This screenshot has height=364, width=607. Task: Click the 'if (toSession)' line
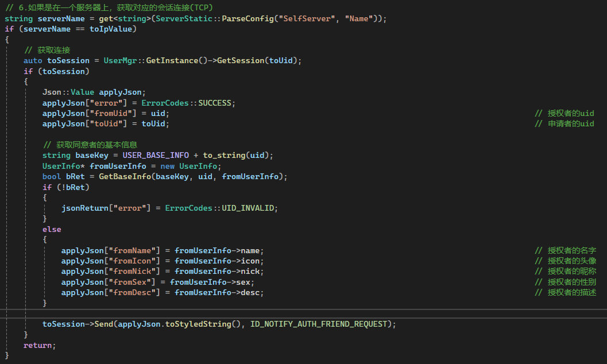[x=56, y=71]
